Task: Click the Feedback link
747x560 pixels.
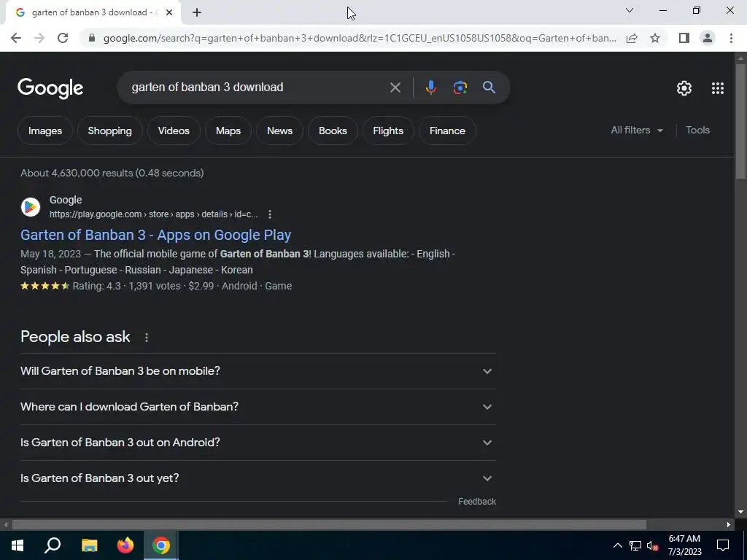Action: [x=477, y=502]
